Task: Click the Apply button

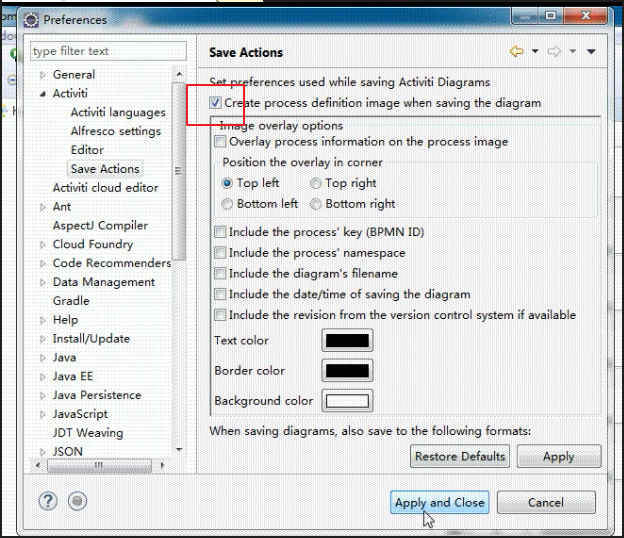Action: (x=559, y=456)
